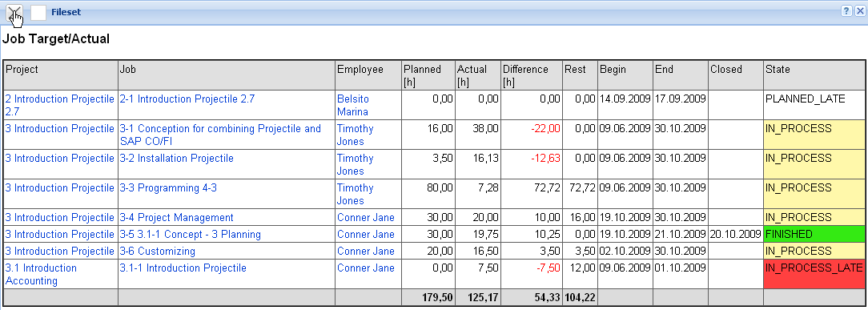Open job 3-2 Installation Projectile
The height and width of the screenshot is (310, 868).
(x=177, y=159)
